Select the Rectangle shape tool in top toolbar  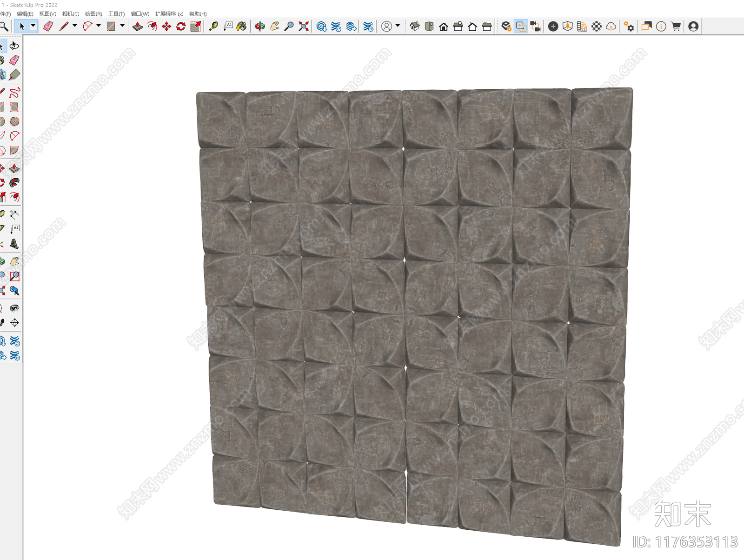pos(111,27)
